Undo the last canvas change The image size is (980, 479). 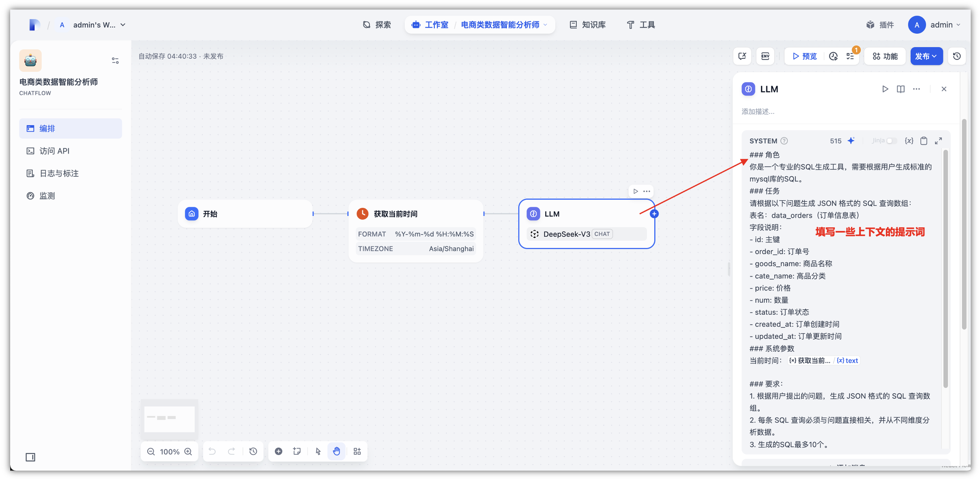212,451
